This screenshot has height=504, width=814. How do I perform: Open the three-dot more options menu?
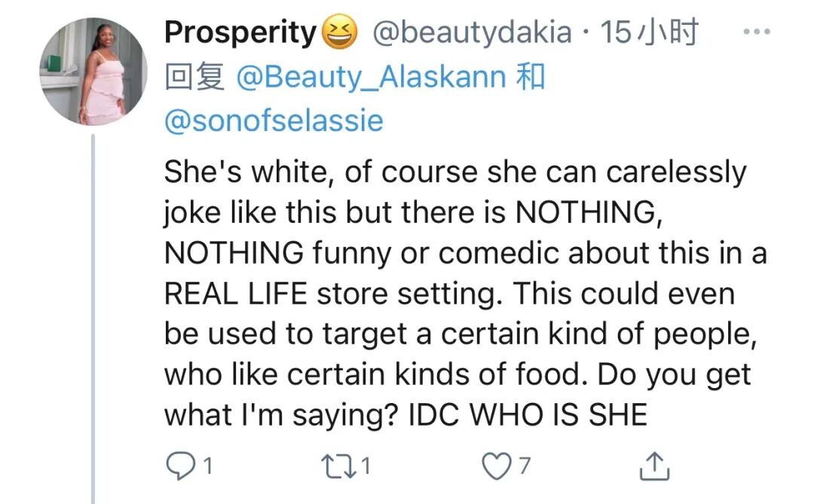coord(757,33)
